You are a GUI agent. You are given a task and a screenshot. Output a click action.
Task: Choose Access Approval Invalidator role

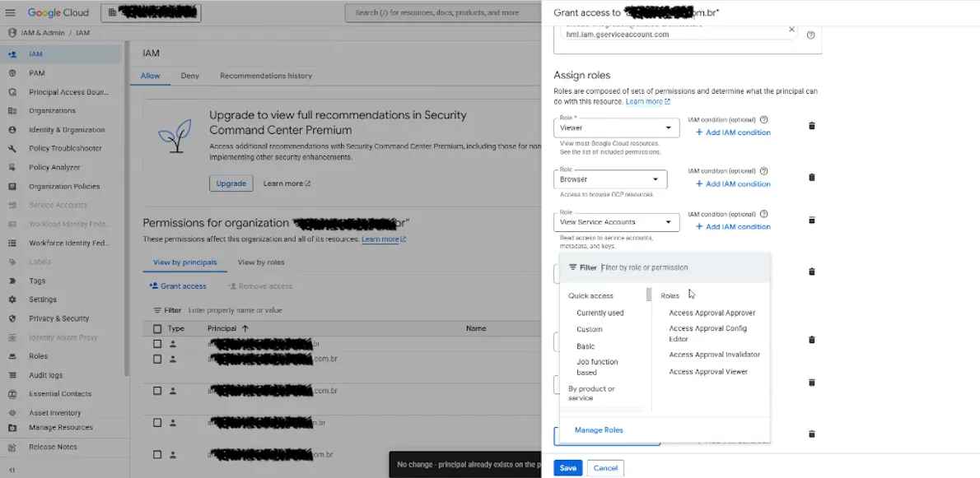[x=714, y=355]
